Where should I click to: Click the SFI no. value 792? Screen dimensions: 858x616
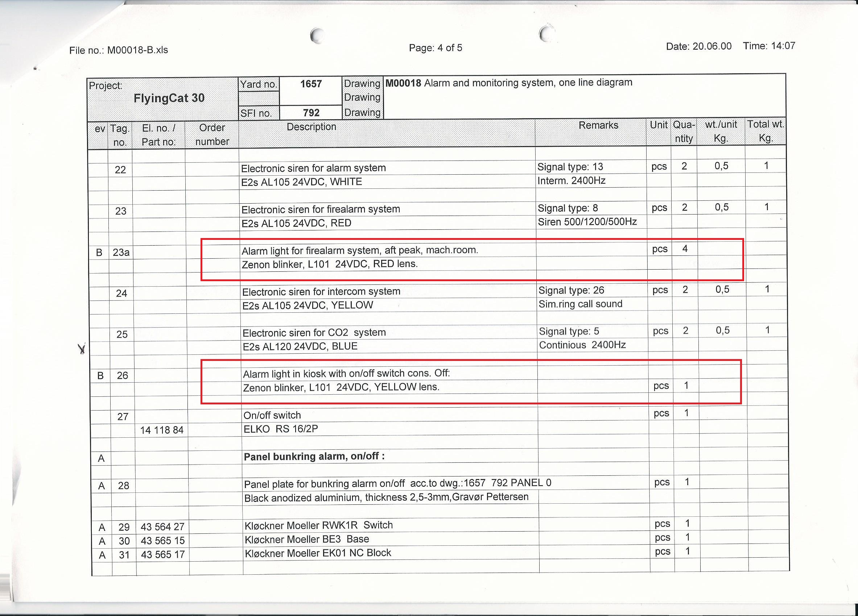(311, 113)
